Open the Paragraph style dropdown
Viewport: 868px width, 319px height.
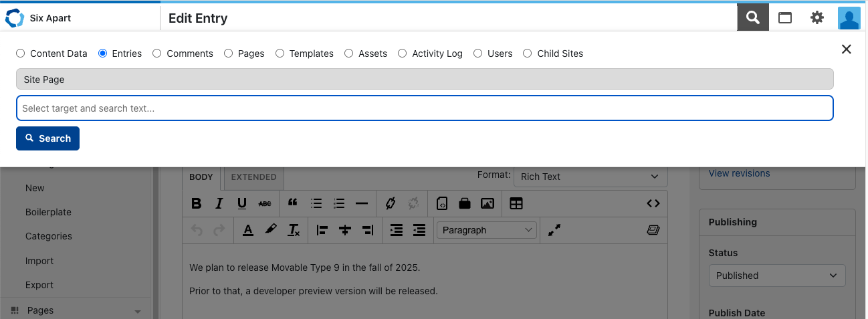click(x=487, y=230)
